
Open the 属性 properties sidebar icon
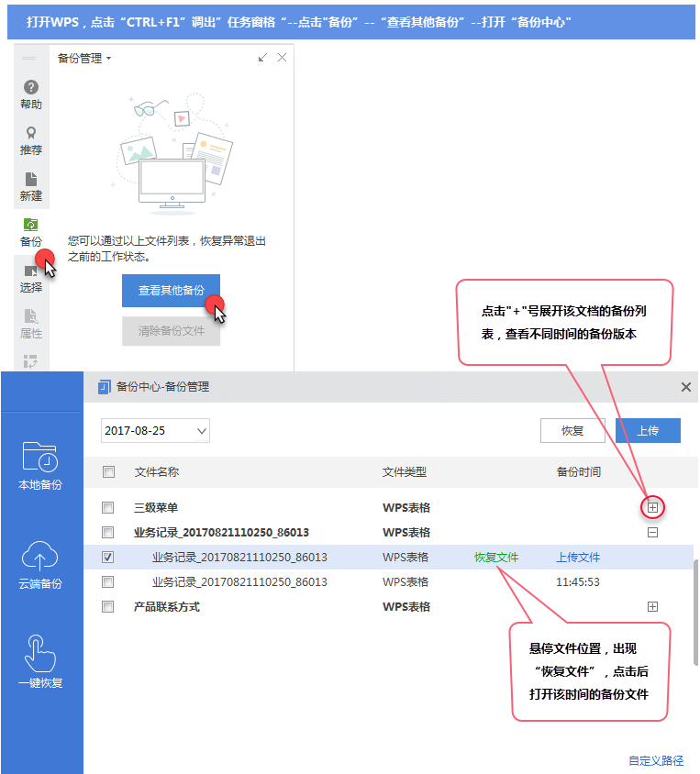tap(30, 325)
